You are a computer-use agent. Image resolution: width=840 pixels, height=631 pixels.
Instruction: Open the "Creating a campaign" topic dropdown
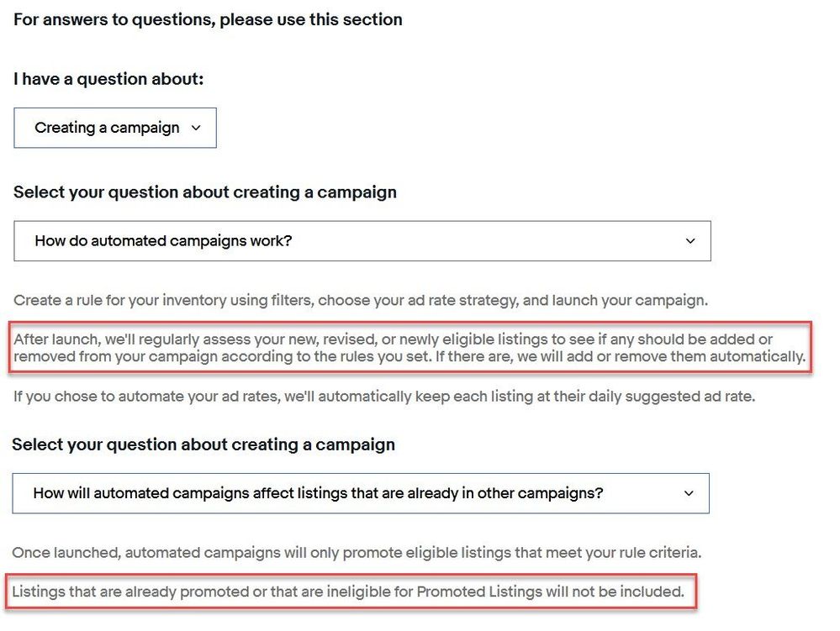[x=107, y=128]
